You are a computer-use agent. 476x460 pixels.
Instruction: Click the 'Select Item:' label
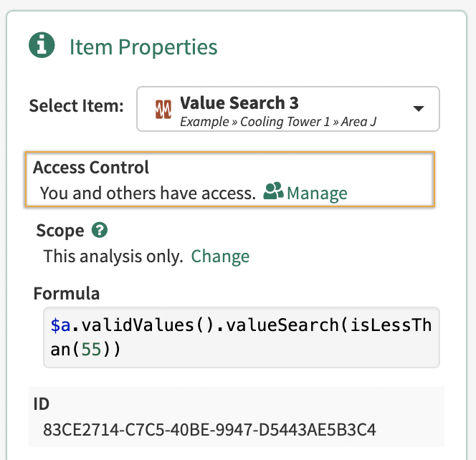tap(76, 106)
